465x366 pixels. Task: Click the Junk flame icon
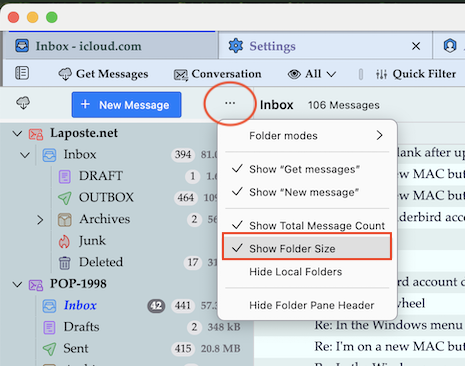pyautogui.click(x=64, y=242)
